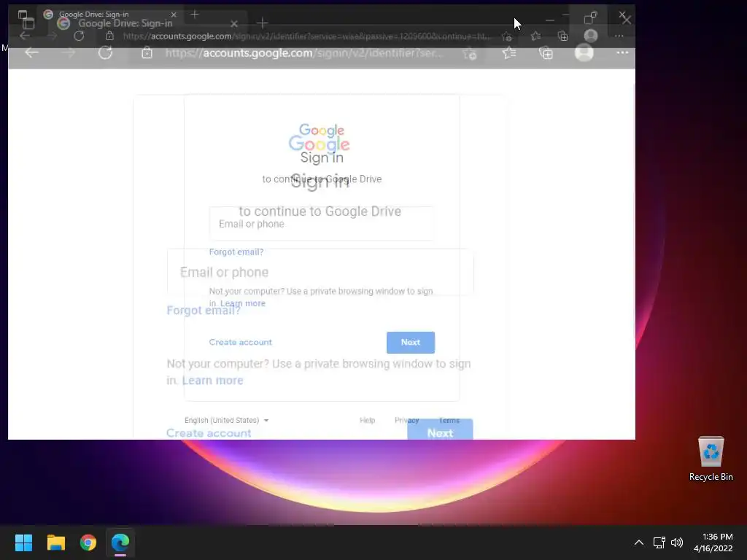Show hidden system tray icons
Viewport: 747px width, 560px height.
(639, 542)
